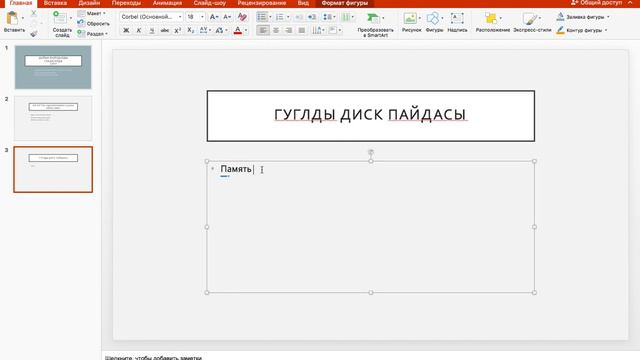640x360 pixels.
Task: Open the Shape Outline dropdown arrow
Action: (x=606, y=31)
